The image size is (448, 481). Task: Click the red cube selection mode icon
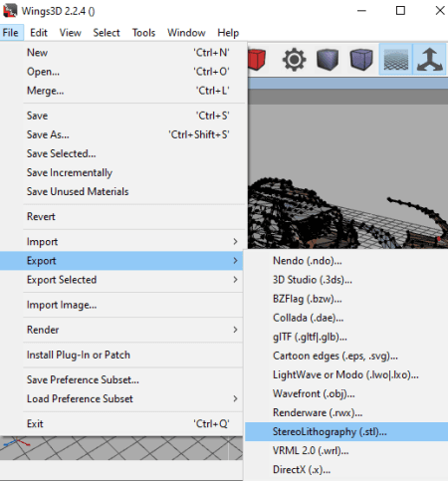[257, 60]
